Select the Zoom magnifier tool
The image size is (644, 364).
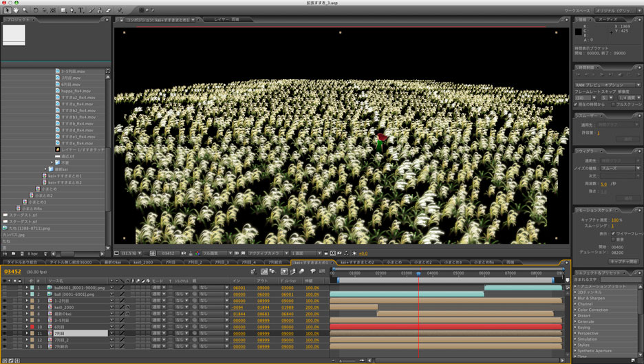[25, 10]
